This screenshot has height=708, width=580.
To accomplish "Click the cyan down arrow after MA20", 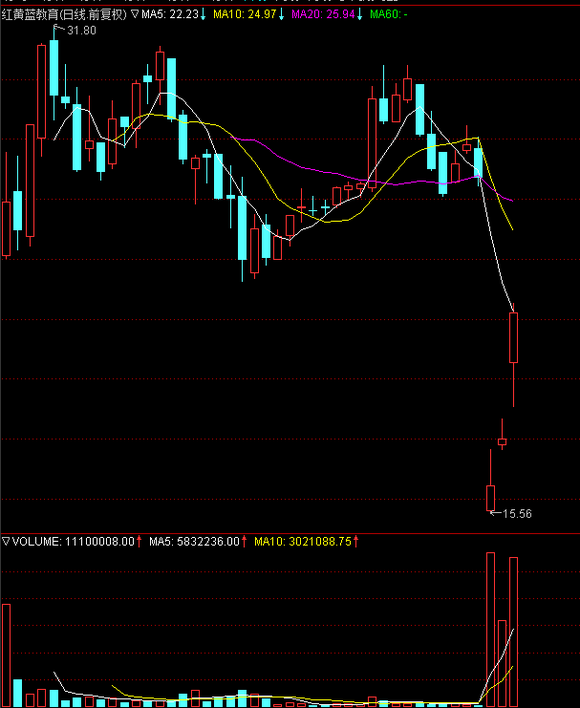I will [x=360, y=14].
